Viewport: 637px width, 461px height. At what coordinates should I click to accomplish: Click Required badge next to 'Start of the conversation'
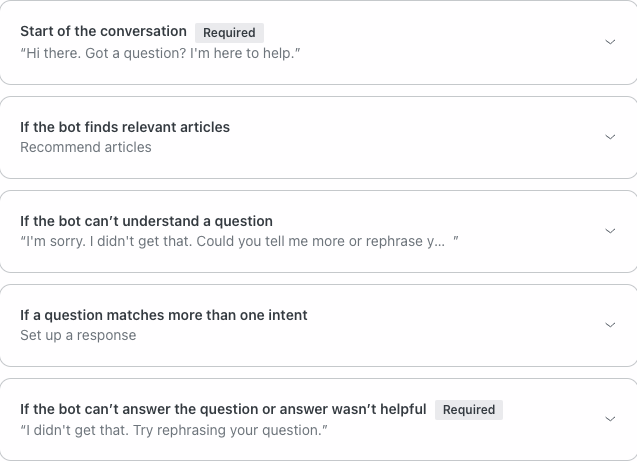(x=229, y=33)
